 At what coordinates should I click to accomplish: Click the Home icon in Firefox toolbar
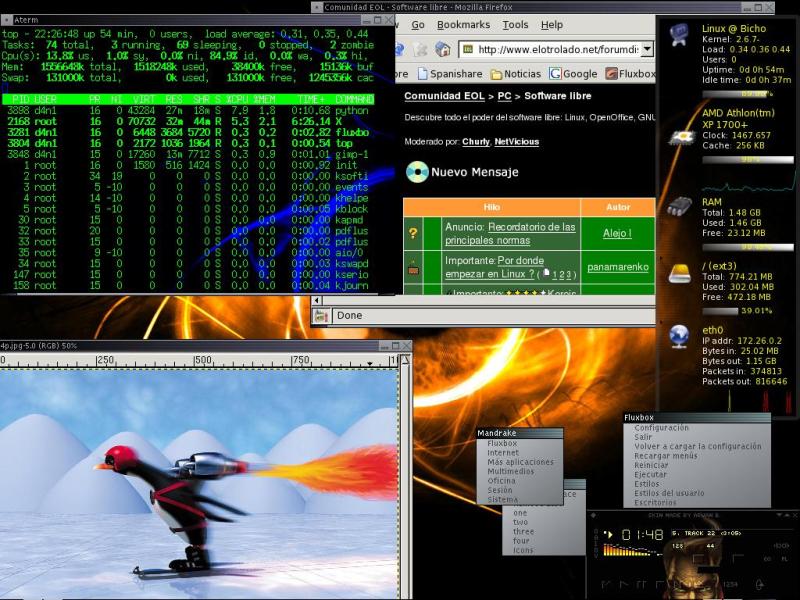point(442,49)
